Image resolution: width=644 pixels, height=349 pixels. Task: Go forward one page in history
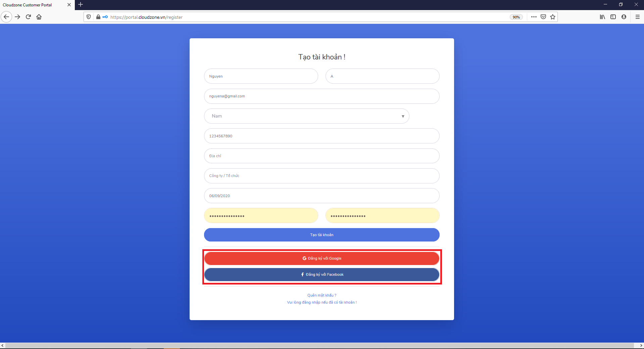click(x=18, y=17)
